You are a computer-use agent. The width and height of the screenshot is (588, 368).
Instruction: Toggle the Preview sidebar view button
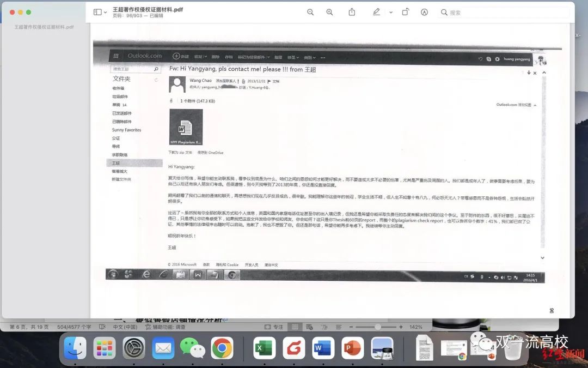97,12
